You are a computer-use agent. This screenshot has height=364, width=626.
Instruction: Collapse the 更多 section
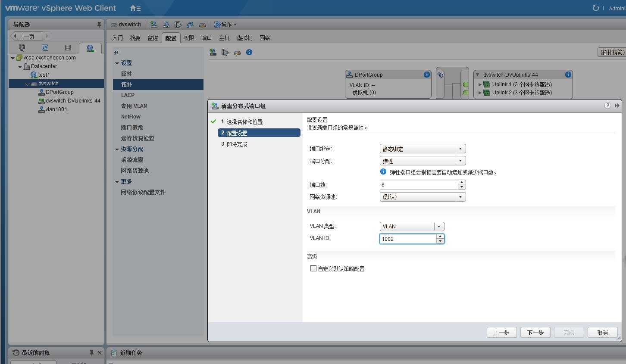coord(117,182)
